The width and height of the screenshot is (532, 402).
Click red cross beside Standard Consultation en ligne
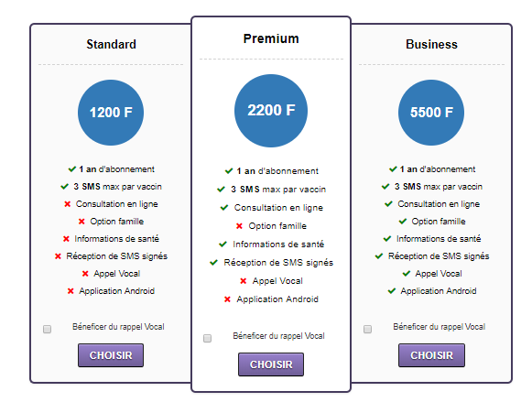67,204
